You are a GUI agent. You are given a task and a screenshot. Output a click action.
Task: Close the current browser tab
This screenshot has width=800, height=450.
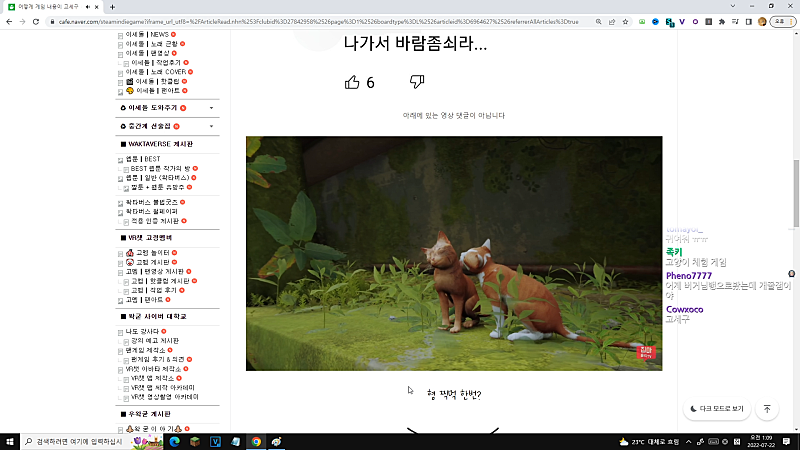(96, 7)
